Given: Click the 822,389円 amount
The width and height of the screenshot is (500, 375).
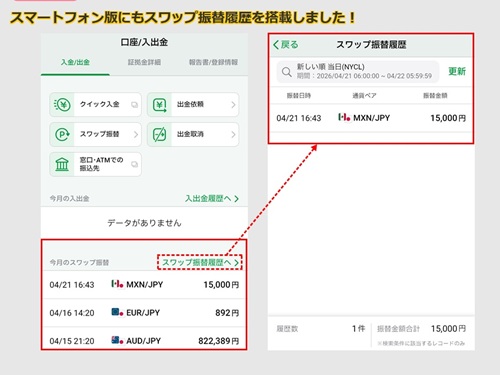Looking at the screenshot, I should pyautogui.click(x=219, y=341).
